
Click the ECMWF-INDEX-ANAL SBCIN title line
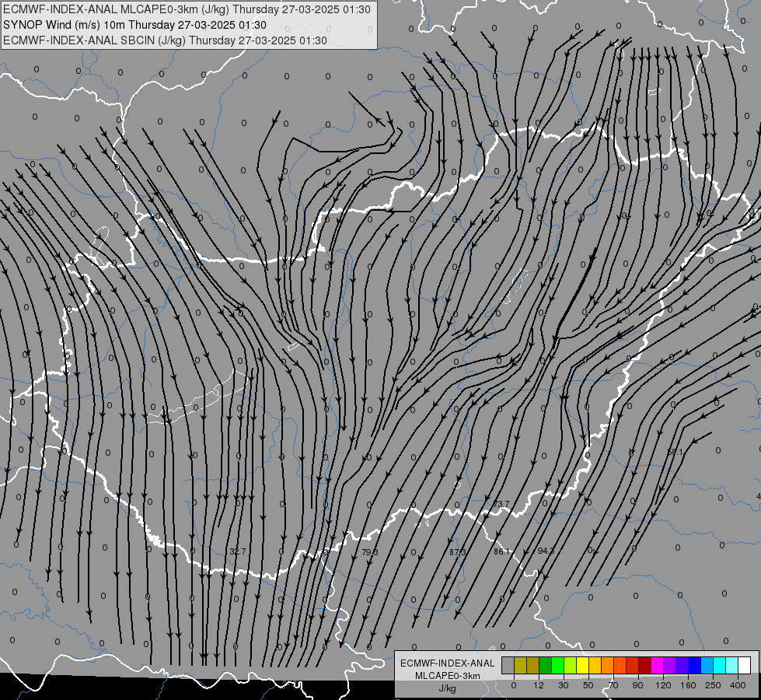165,40
